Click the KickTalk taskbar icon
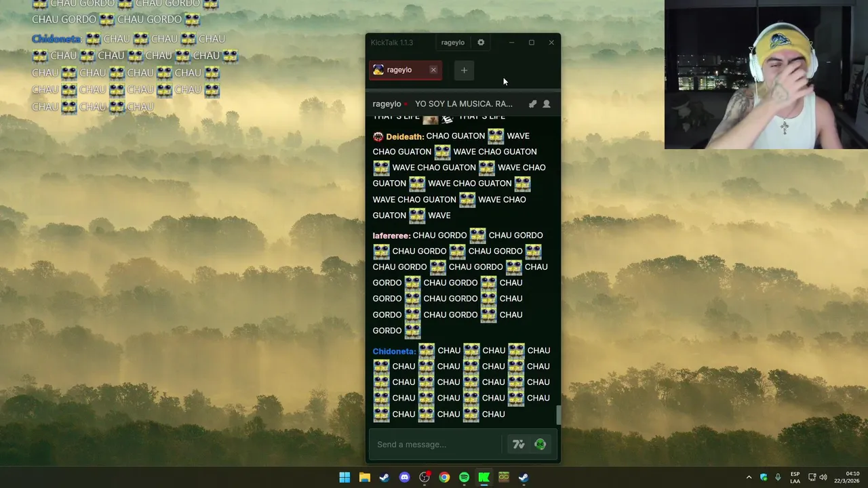 [x=484, y=477]
